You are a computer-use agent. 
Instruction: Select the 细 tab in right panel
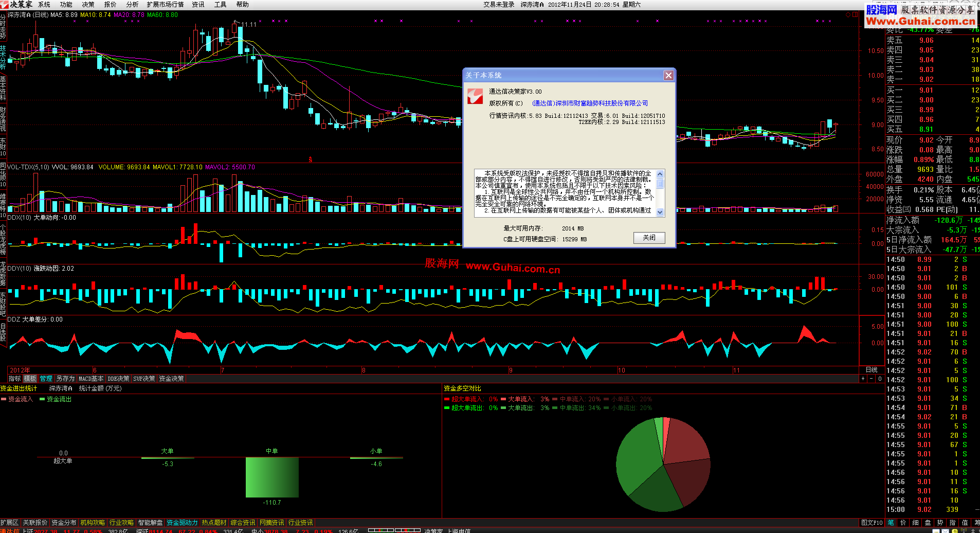pos(916,523)
